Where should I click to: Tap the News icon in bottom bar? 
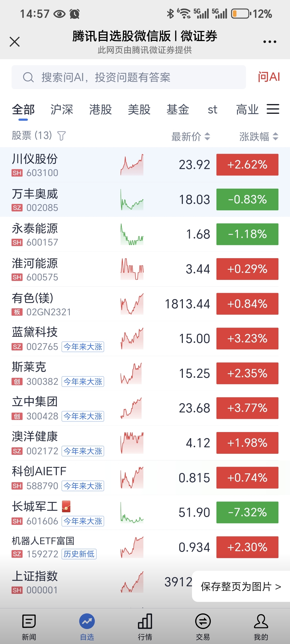pyautogui.click(x=29, y=621)
